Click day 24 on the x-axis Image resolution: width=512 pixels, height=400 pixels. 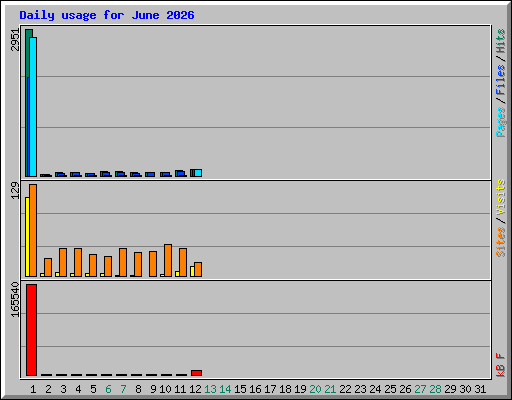[x=375, y=389]
